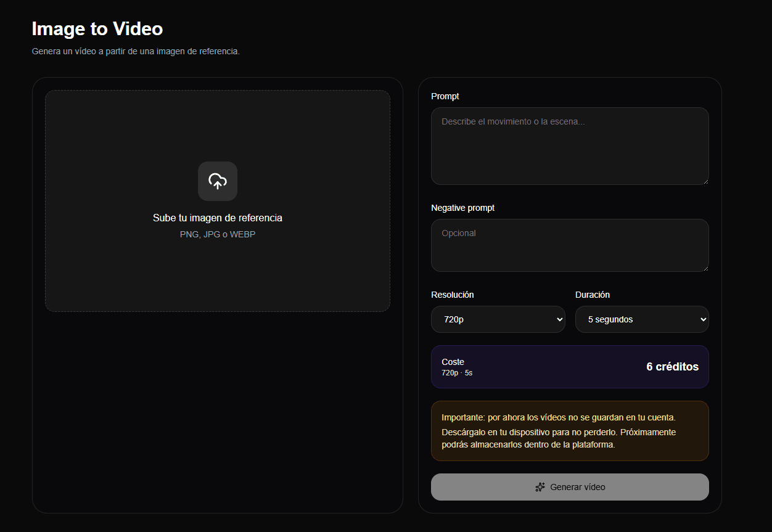Click the "PNG, JPG o WEBP" format hint
The height and width of the screenshot is (532, 772).
(x=218, y=235)
